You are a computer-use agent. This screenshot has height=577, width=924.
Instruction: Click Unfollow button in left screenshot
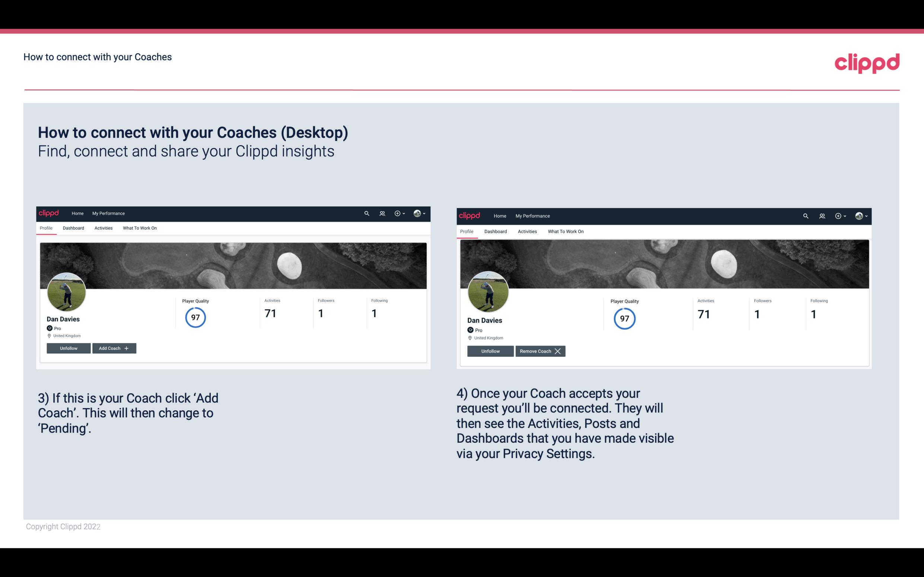click(x=68, y=348)
